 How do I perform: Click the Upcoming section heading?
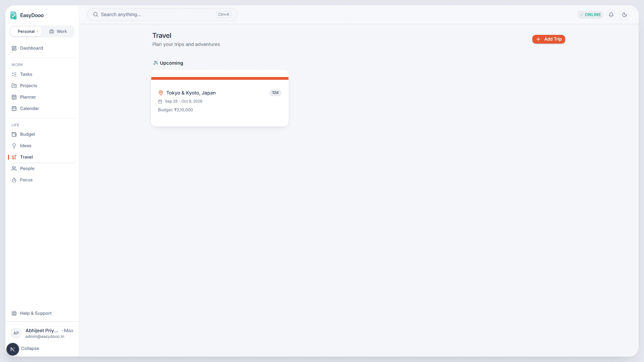pyautogui.click(x=171, y=63)
